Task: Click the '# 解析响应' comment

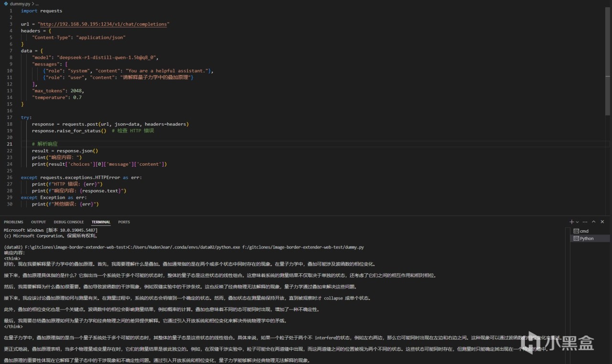Action: [44, 144]
